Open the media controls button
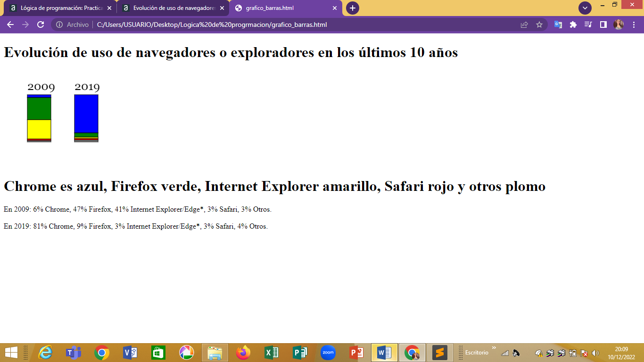The height and width of the screenshot is (362, 644). 588,25
